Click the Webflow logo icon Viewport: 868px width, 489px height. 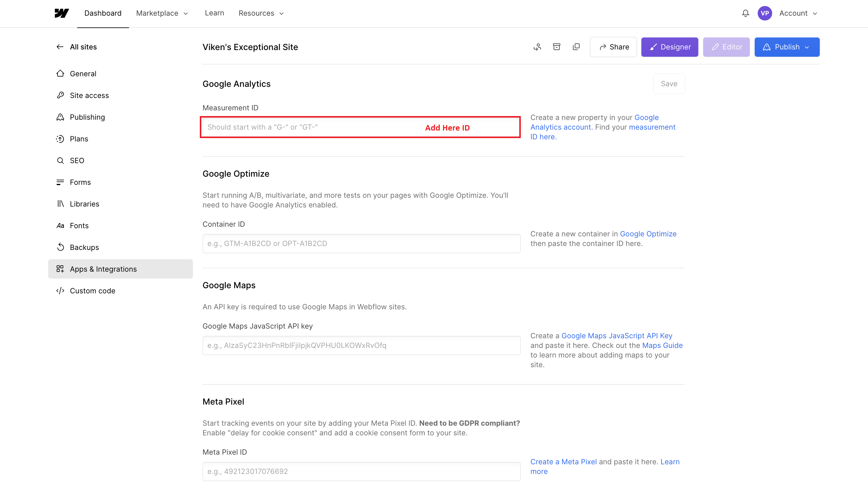62,13
